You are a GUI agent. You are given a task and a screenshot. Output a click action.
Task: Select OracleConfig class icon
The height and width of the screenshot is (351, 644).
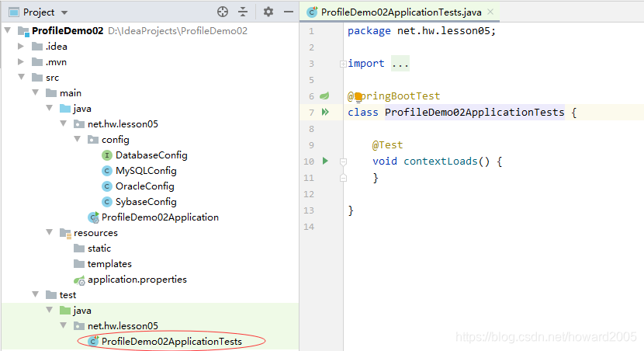click(107, 186)
